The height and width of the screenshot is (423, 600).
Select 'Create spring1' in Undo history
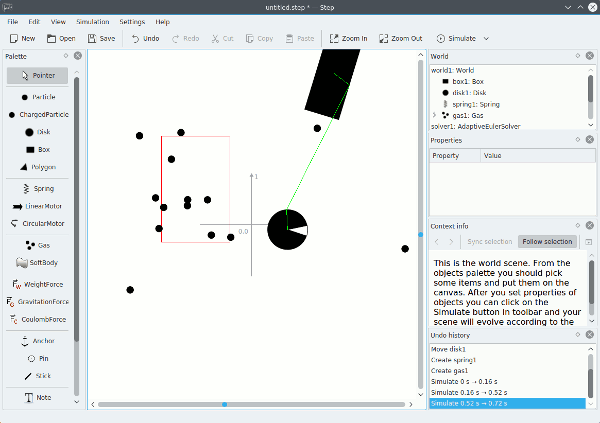454,359
